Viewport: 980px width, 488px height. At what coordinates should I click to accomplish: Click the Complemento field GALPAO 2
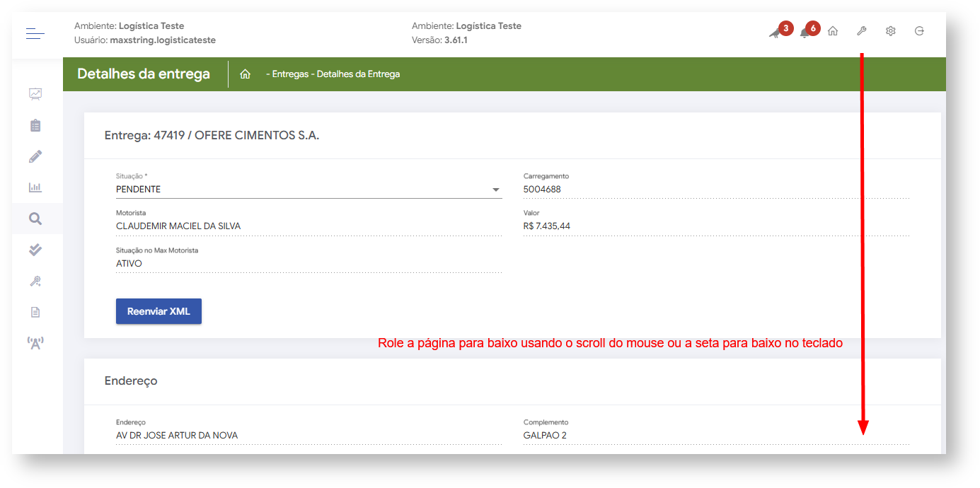click(716, 436)
